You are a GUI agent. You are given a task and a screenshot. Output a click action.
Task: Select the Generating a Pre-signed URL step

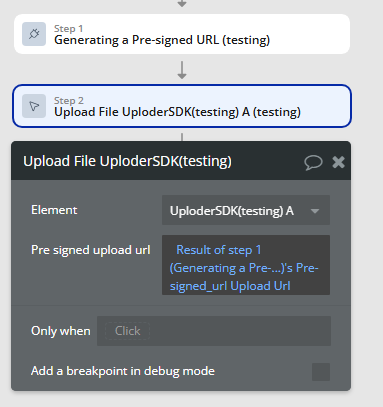182,34
